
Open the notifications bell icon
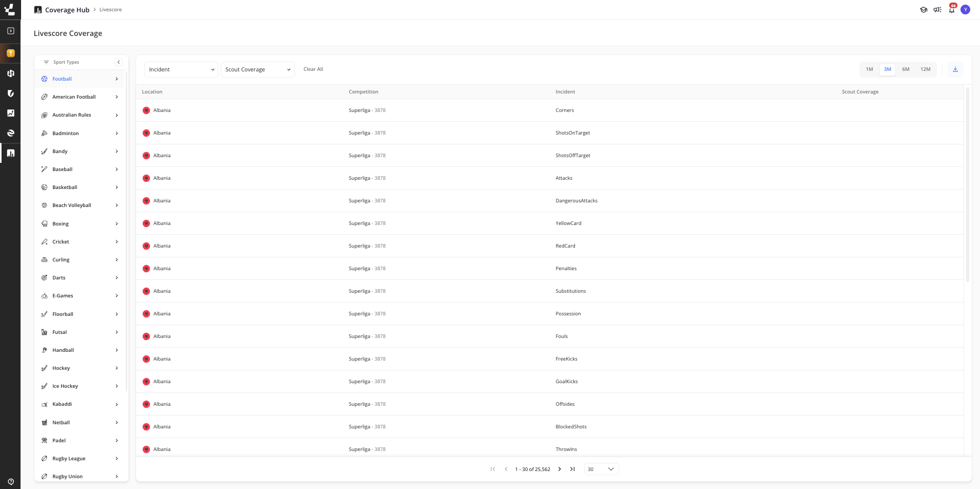(x=952, y=9)
